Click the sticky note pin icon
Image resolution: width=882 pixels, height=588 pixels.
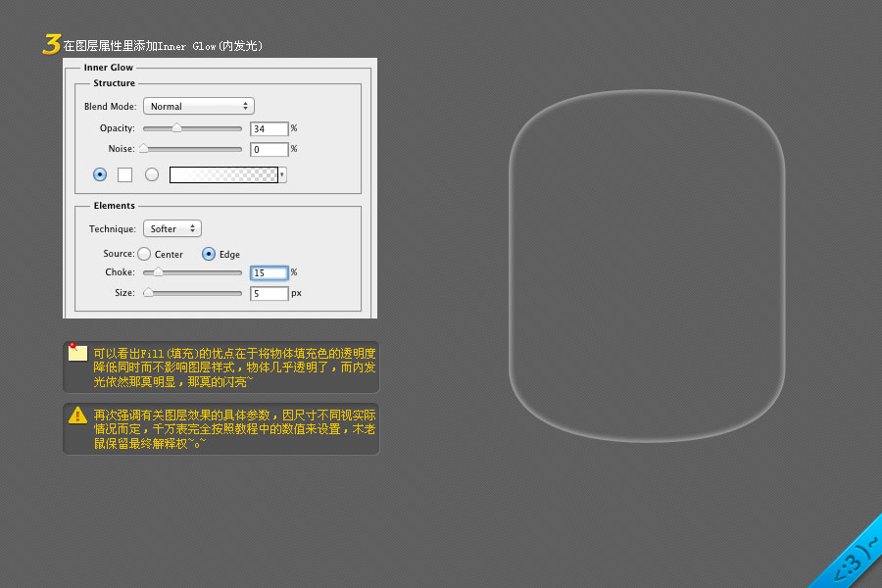click(77, 352)
